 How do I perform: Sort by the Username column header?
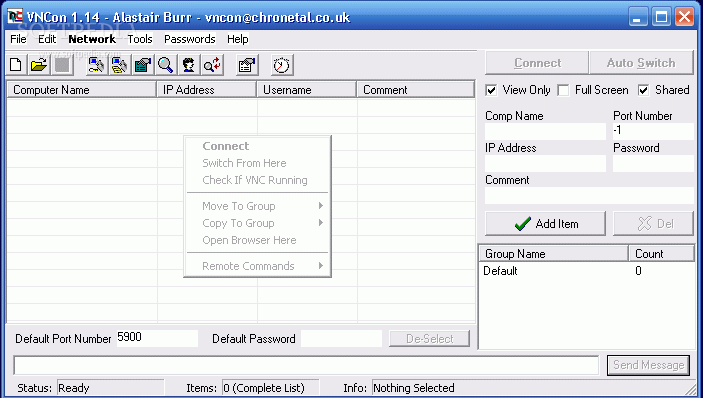tap(307, 90)
